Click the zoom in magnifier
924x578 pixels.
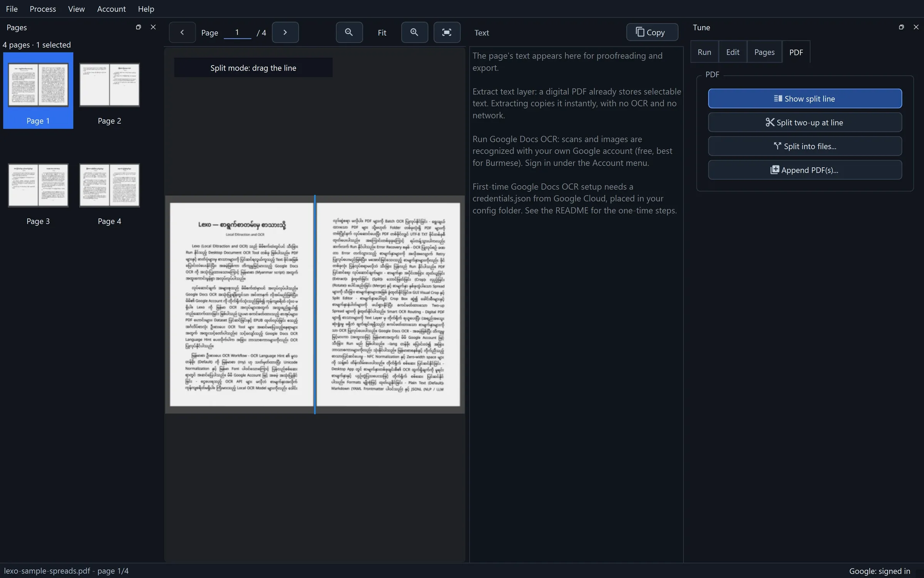415,32
